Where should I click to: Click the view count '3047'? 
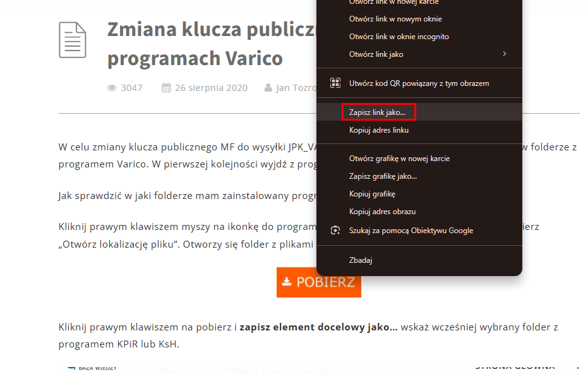tap(131, 88)
